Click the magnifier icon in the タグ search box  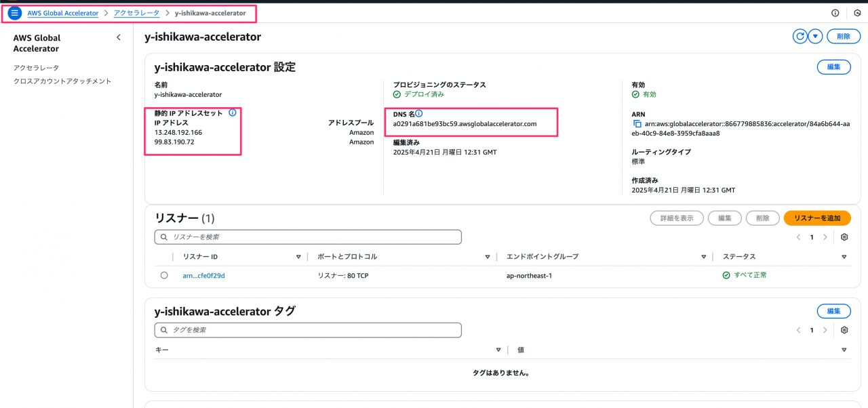(164, 330)
